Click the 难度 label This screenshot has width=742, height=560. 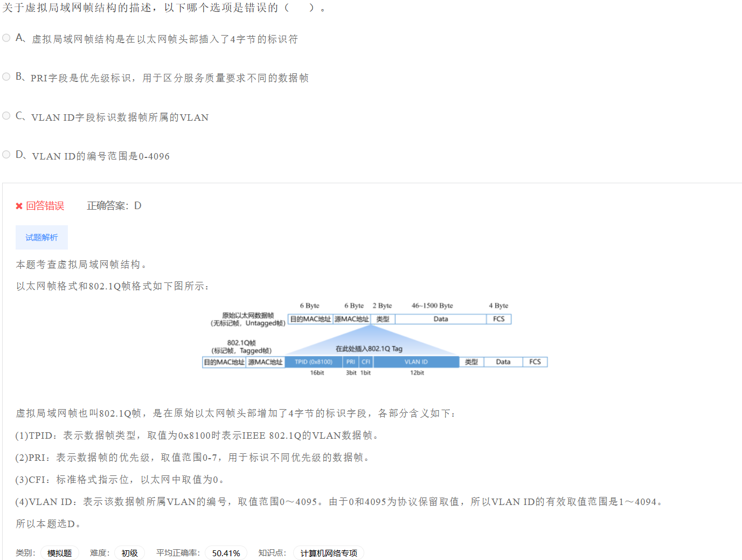click(x=100, y=553)
